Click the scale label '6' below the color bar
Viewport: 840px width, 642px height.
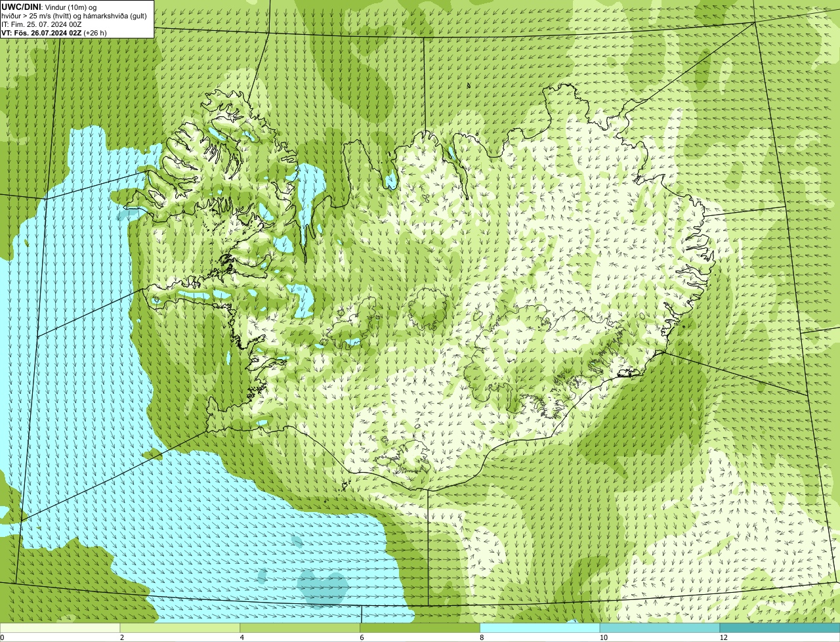[x=362, y=637]
